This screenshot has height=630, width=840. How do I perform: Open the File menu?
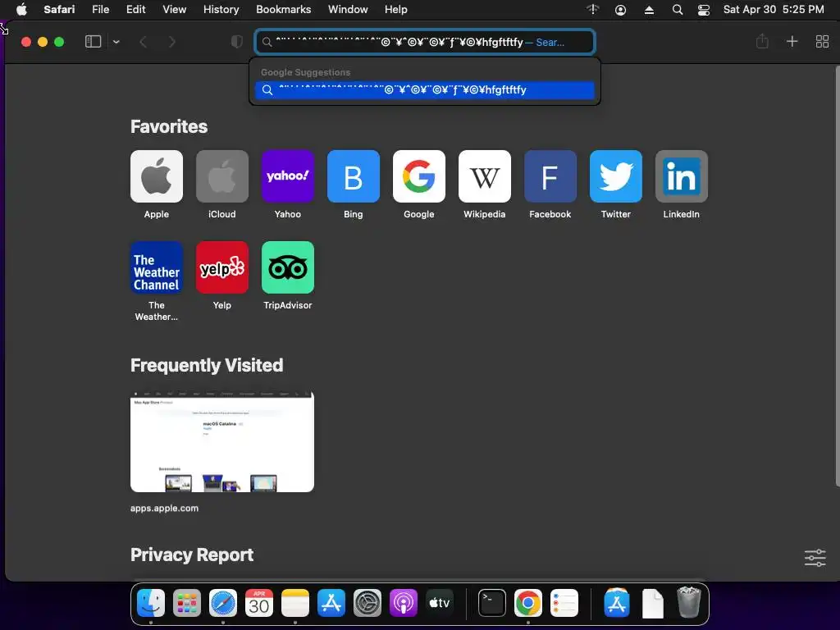point(100,9)
